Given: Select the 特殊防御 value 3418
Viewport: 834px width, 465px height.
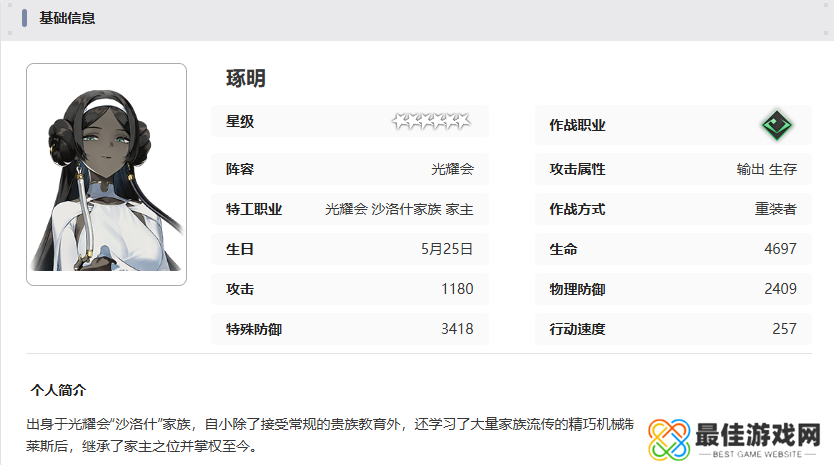Looking at the screenshot, I should (457, 328).
